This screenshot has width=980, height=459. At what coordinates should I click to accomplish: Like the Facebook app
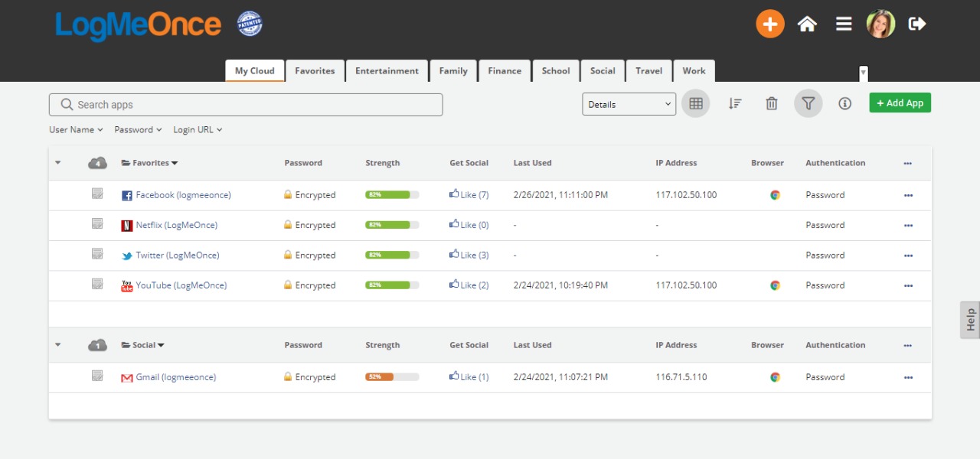(469, 194)
